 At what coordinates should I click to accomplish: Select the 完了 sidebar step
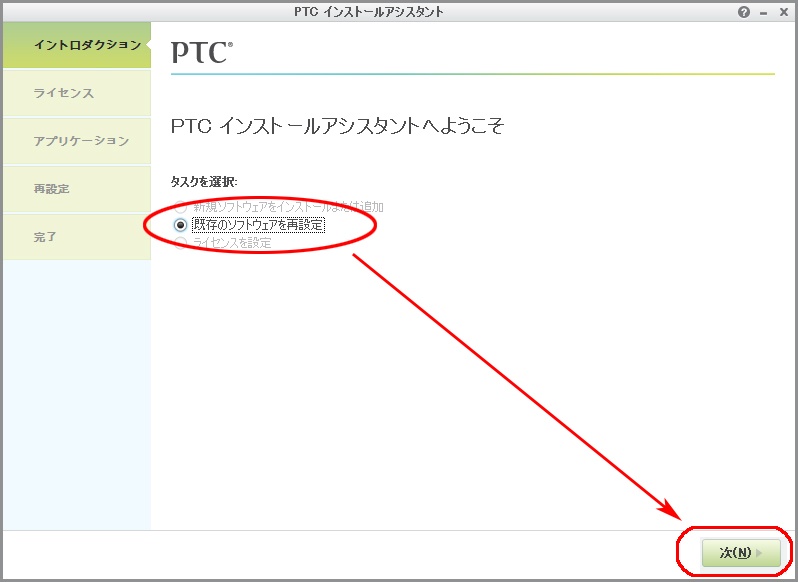[77, 237]
